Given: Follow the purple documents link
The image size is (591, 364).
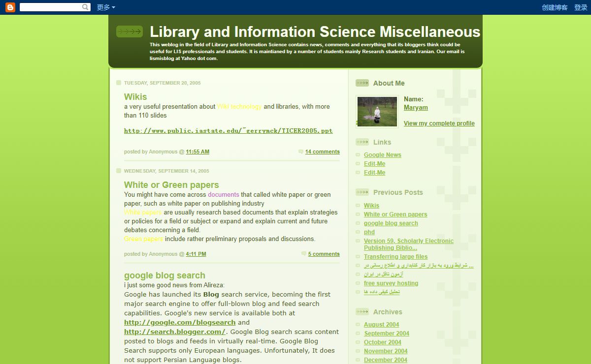Looking at the screenshot, I should point(223,195).
